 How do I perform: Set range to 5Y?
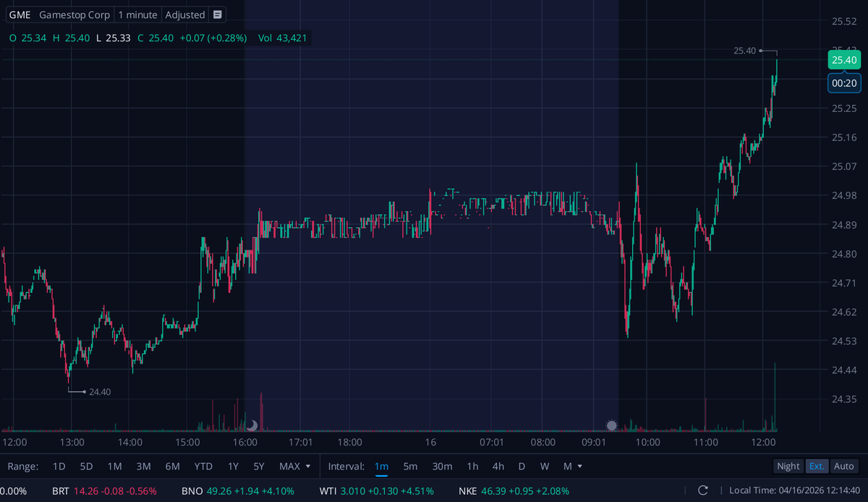click(x=259, y=467)
